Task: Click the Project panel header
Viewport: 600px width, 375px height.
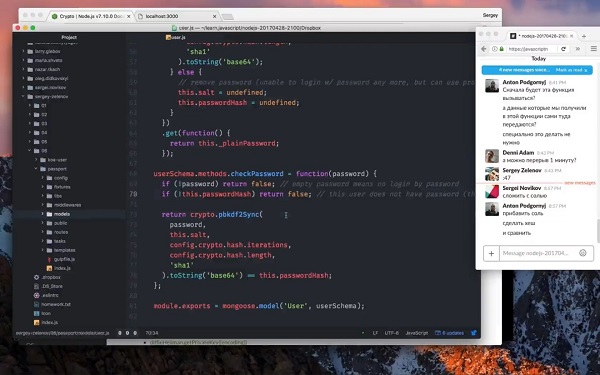Action: click(x=69, y=37)
